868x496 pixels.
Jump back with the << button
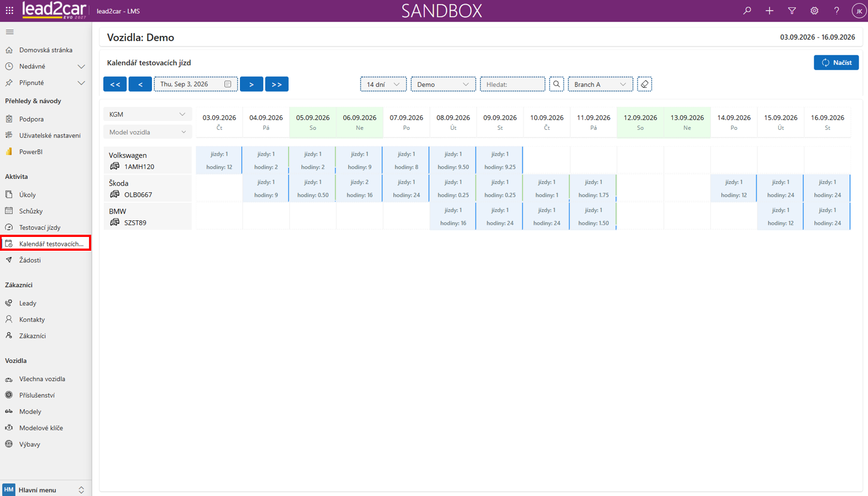click(115, 84)
